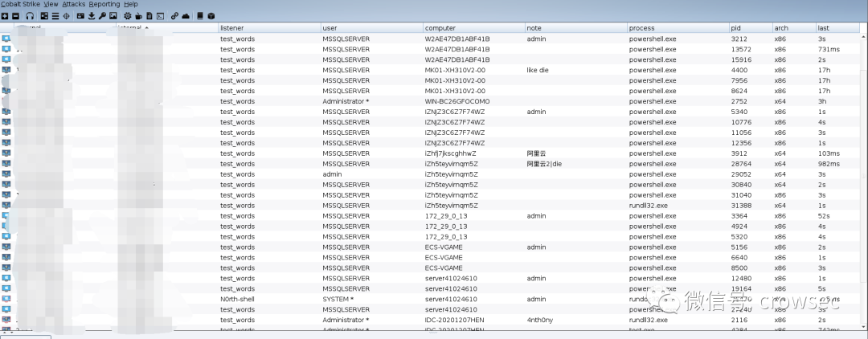This screenshot has width=868, height=339.
Task: Click the beacon icon of pid 3912 row
Action: (x=6, y=153)
